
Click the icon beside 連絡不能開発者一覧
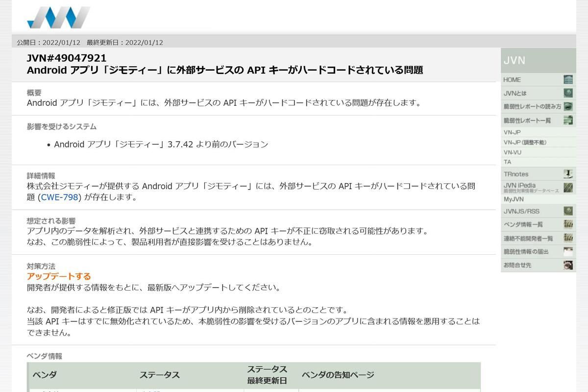pyautogui.click(x=568, y=238)
